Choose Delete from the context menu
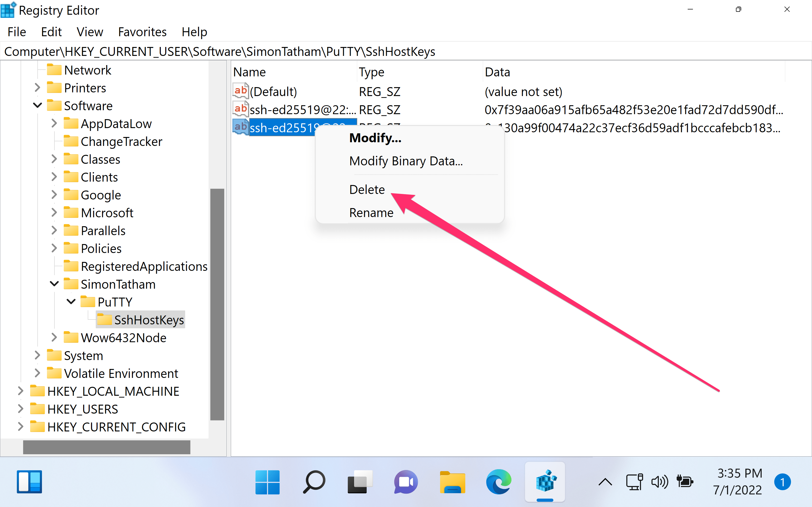The width and height of the screenshot is (812, 507). 367,189
